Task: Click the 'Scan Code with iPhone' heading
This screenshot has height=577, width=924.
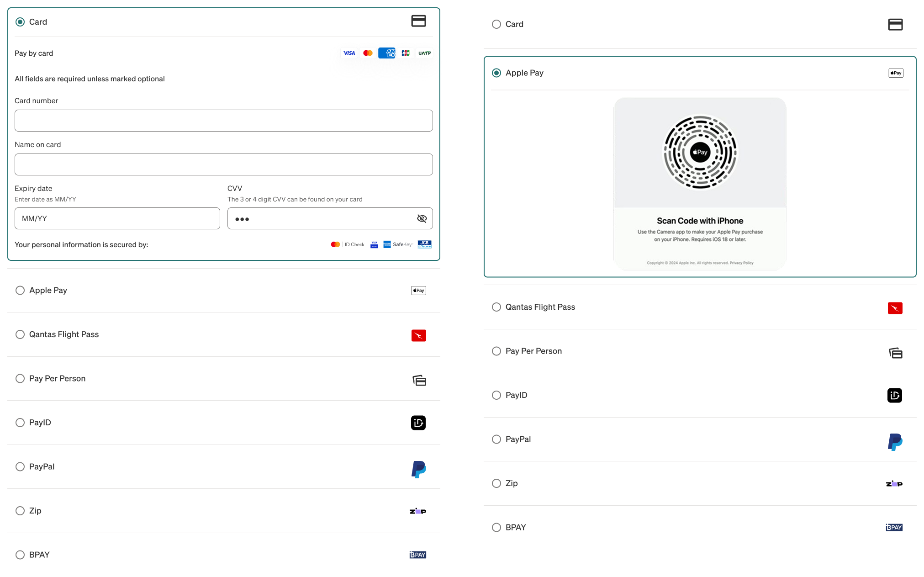Action: [x=700, y=221]
